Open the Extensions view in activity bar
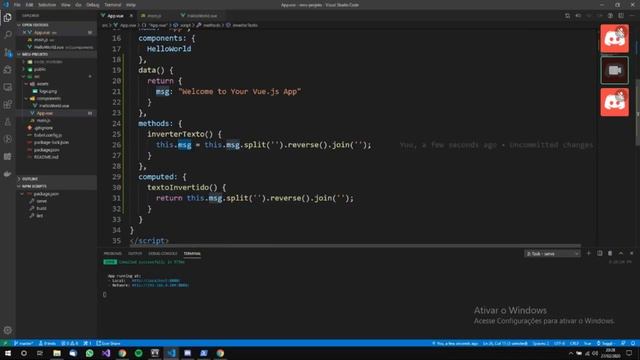 click(8, 104)
